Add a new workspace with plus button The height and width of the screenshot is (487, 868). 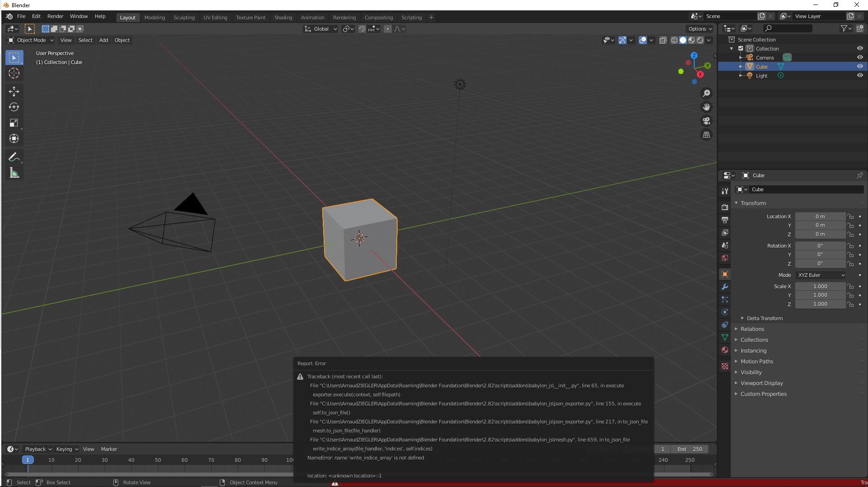pyautogui.click(x=431, y=18)
